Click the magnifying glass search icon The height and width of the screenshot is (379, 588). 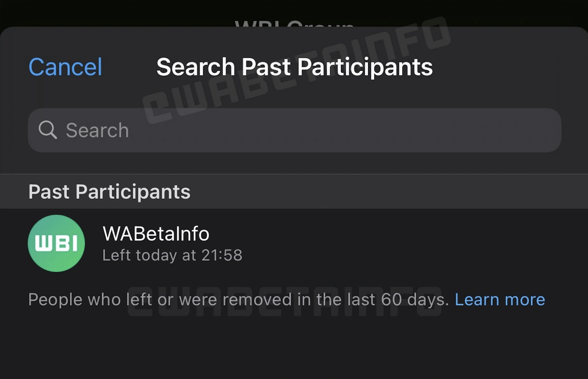click(48, 130)
